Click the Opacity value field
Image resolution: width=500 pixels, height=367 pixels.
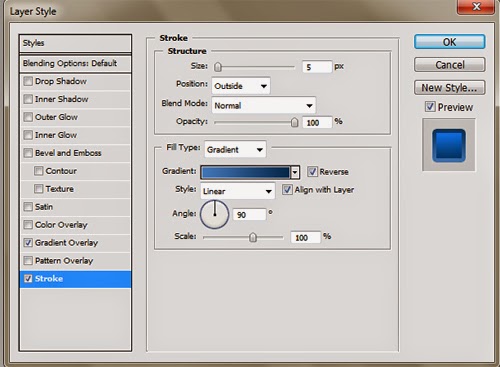click(317, 122)
